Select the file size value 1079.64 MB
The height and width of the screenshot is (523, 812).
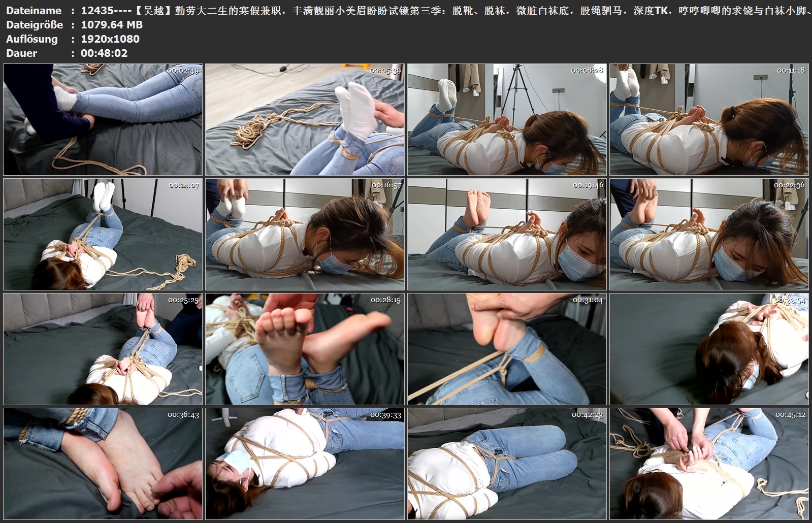112,25
